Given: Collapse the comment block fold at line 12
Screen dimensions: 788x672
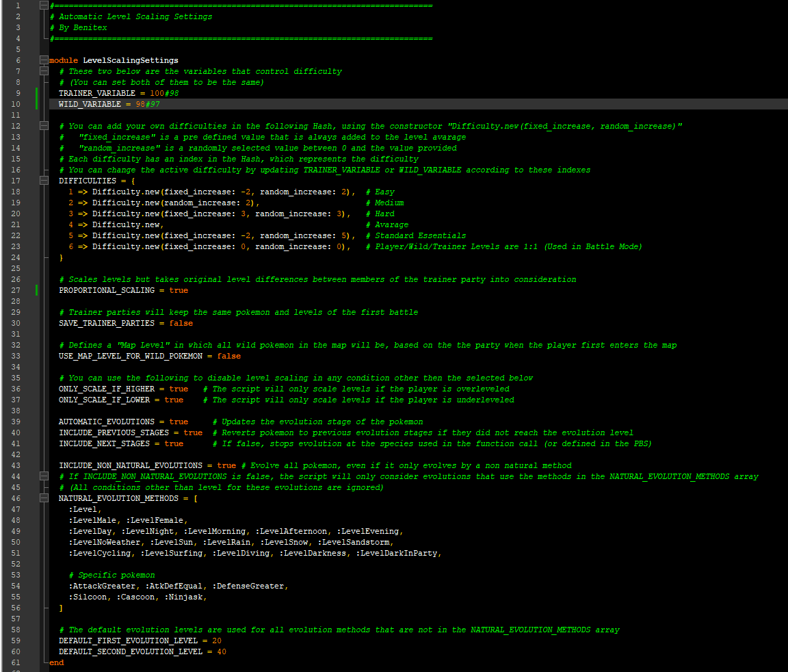Looking at the screenshot, I should click(x=44, y=126).
